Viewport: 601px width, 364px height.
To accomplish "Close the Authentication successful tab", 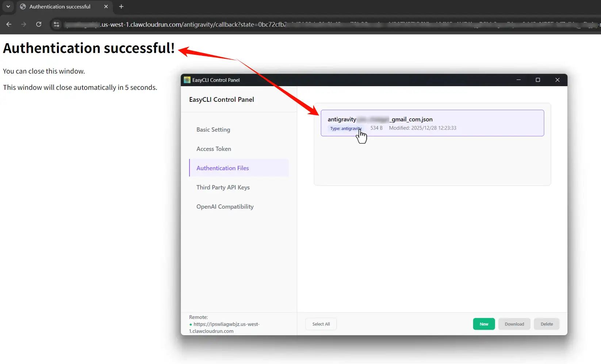I will 106,7.
